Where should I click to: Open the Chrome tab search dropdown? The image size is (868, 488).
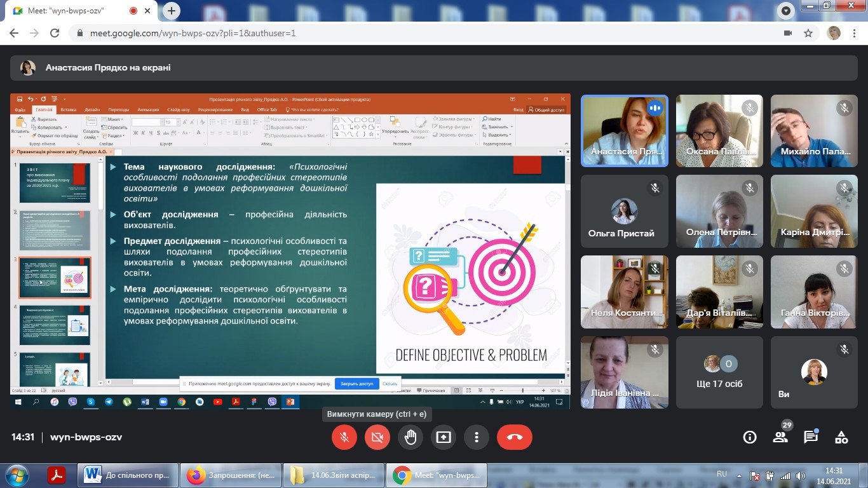click(x=787, y=11)
